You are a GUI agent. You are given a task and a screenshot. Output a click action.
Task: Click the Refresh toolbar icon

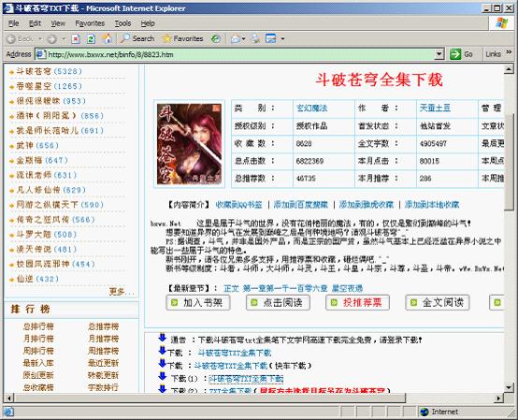(x=92, y=39)
